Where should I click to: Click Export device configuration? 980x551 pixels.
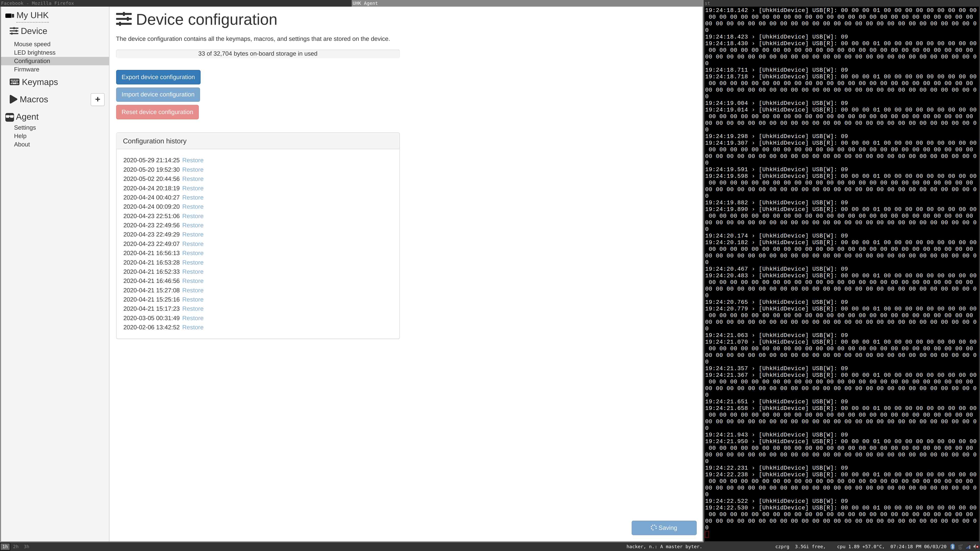(x=158, y=77)
